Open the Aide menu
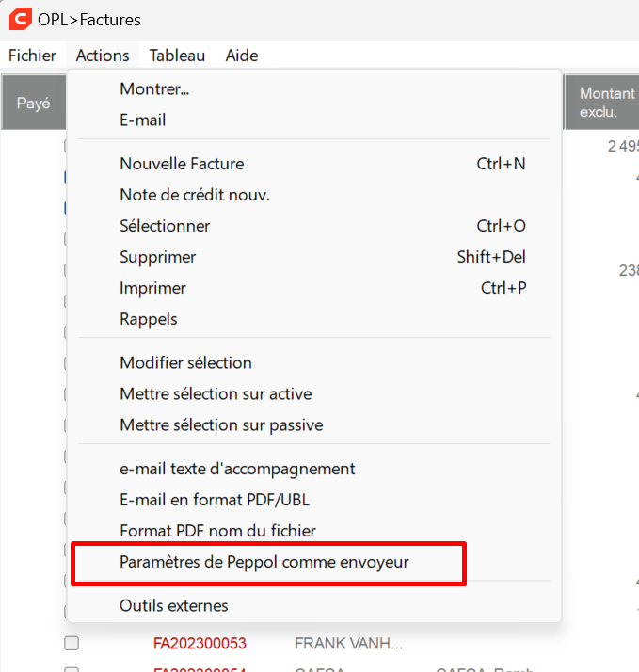The height and width of the screenshot is (672, 639). [x=242, y=56]
